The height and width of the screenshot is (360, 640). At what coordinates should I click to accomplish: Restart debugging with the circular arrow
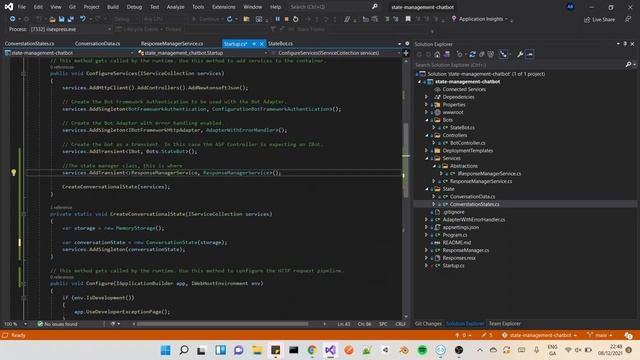296,19
